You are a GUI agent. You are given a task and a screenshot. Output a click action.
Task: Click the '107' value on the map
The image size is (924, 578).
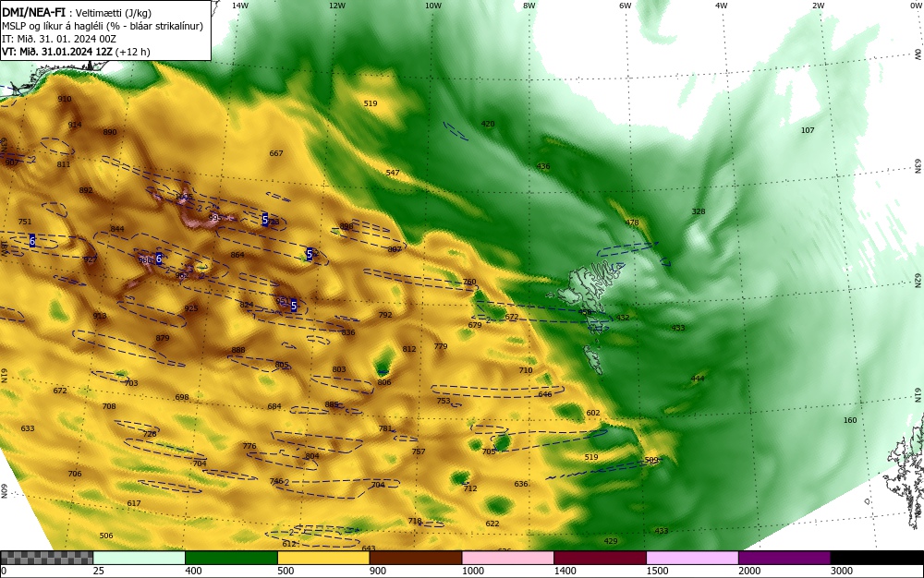(x=808, y=130)
